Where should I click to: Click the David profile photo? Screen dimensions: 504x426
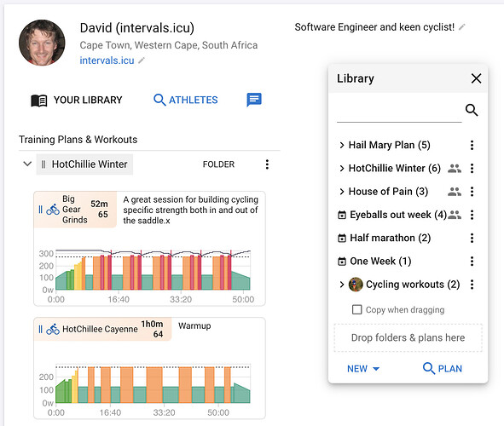pos(42,43)
